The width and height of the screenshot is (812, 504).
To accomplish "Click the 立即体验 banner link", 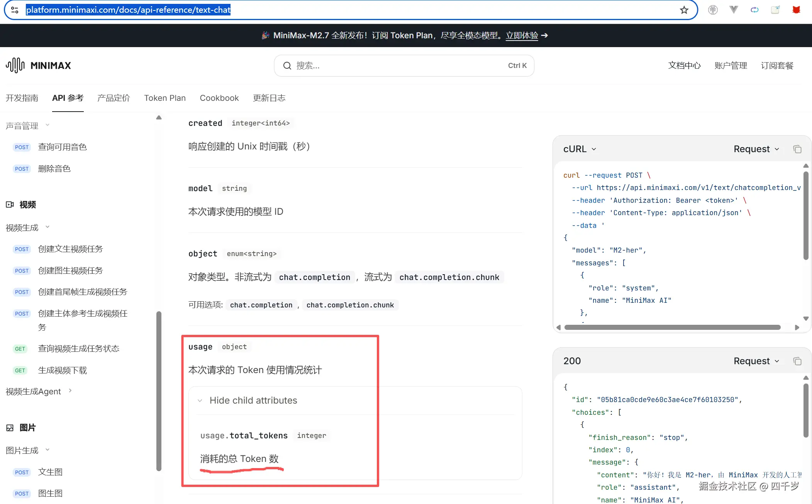I will pyautogui.click(x=522, y=36).
